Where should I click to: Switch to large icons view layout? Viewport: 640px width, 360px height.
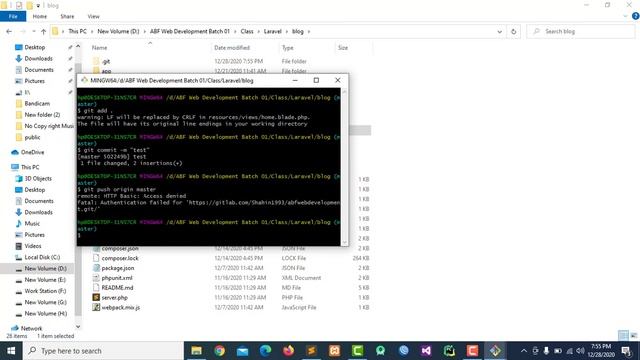coord(633,336)
